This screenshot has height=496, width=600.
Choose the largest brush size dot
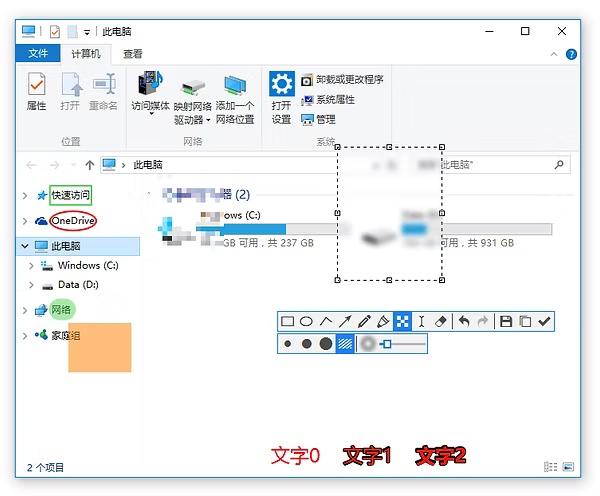pyautogui.click(x=325, y=344)
